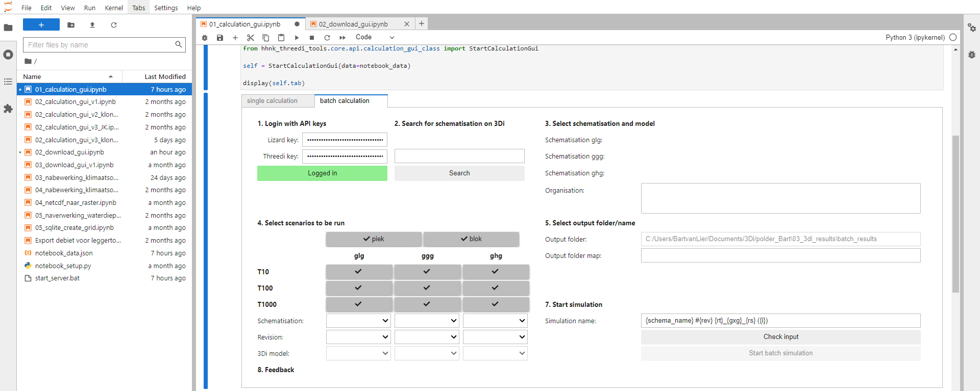The height and width of the screenshot is (391, 980).
Task: Toggle the blok scenario button
Action: pyautogui.click(x=471, y=239)
